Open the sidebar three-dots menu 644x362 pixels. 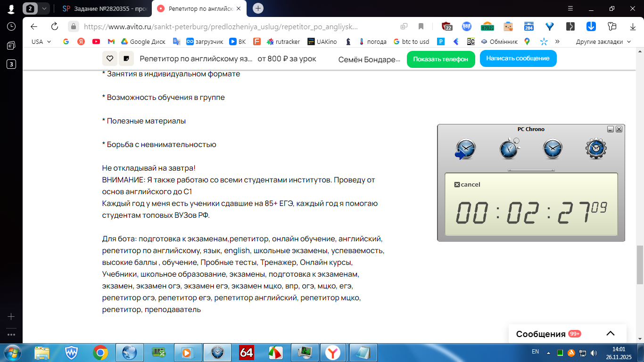coord(11,335)
